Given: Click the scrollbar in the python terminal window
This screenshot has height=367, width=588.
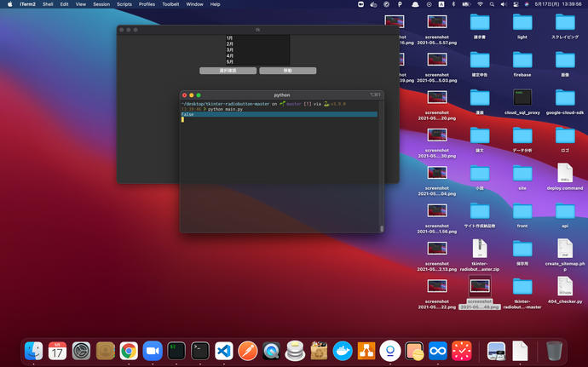Looking at the screenshot, I should [382, 228].
